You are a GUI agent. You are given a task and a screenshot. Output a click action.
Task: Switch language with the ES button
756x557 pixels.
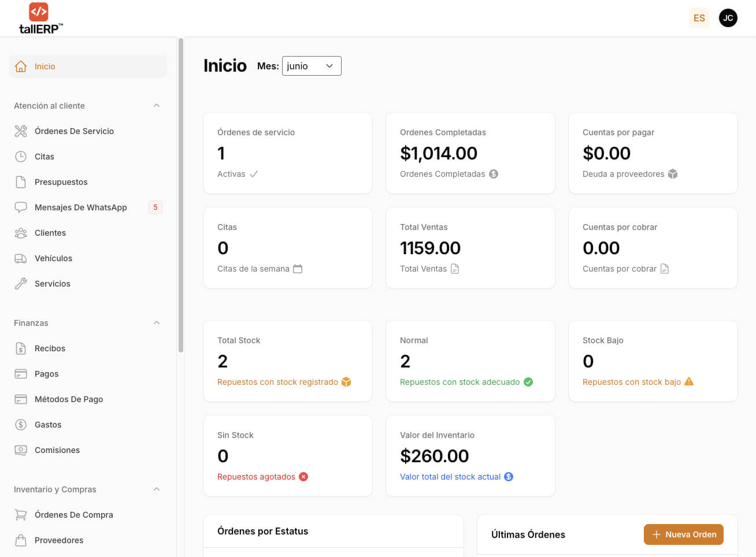coord(699,18)
